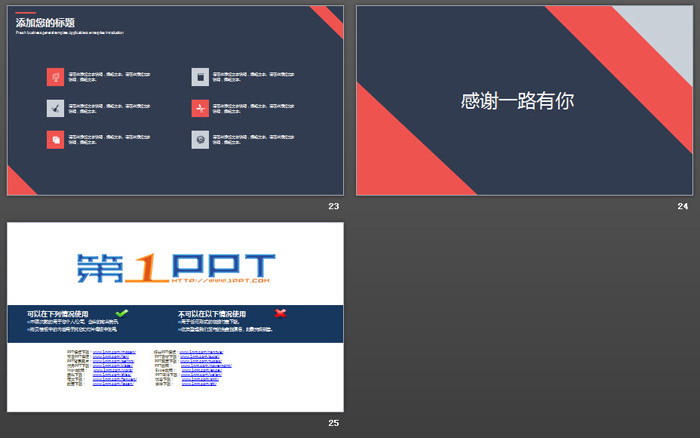Click the red copy-pages icon on slide 23
The width and height of the screenshot is (700, 438).
55,140
